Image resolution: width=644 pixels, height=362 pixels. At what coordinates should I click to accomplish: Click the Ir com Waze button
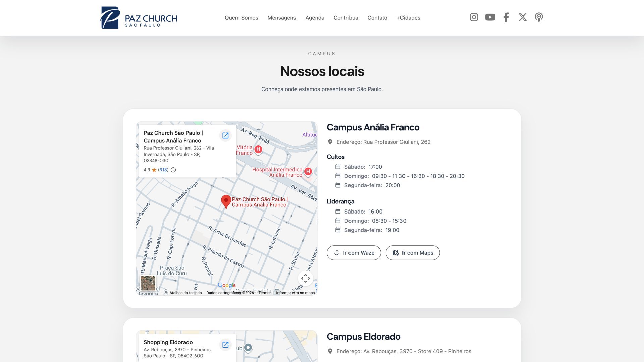354,253
